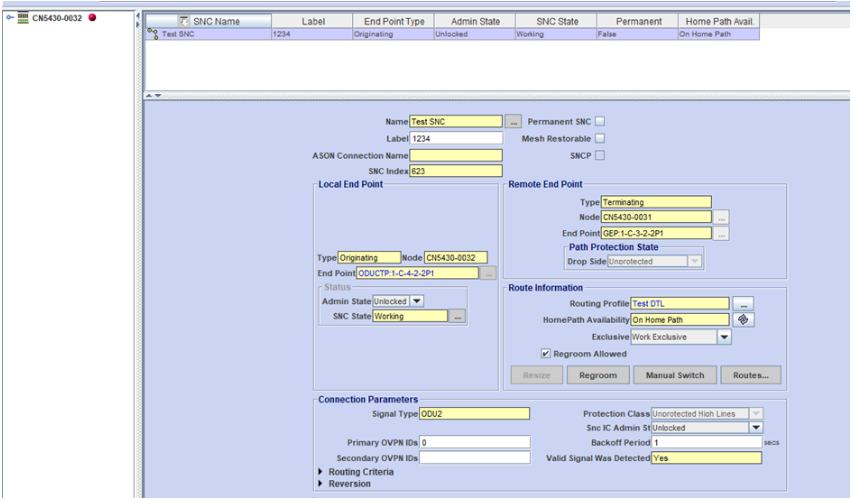This screenshot has height=501, width=853.
Task: Sort table by SNC Name column
Action: [209, 21]
